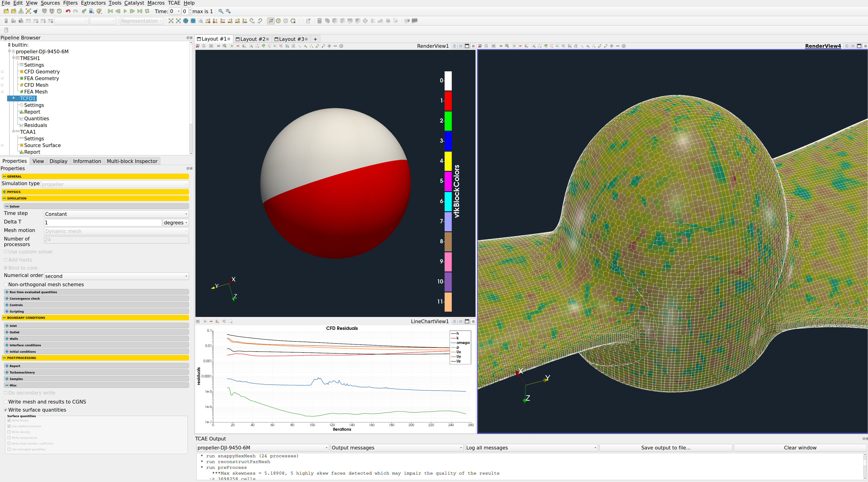The height and width of the screenshot is (482, 868).
Task: Click the icon below the toolbars
Action: [x=6, y=30]
